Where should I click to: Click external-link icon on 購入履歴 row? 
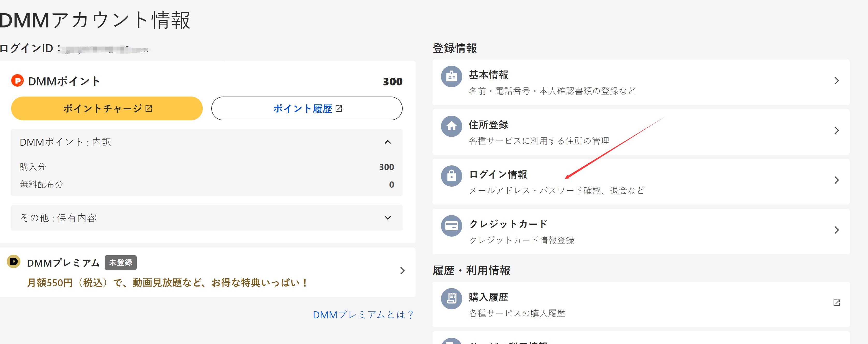(837, 303)
